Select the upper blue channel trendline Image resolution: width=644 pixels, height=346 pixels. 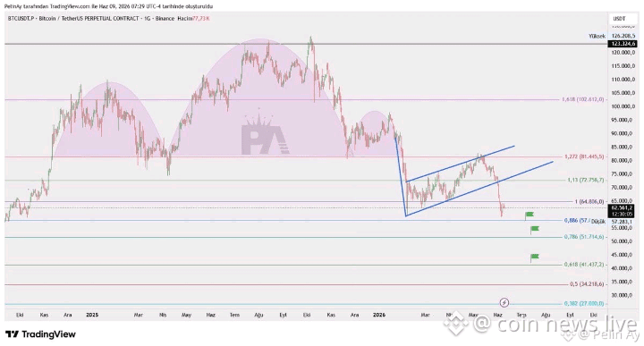[460, 164]
